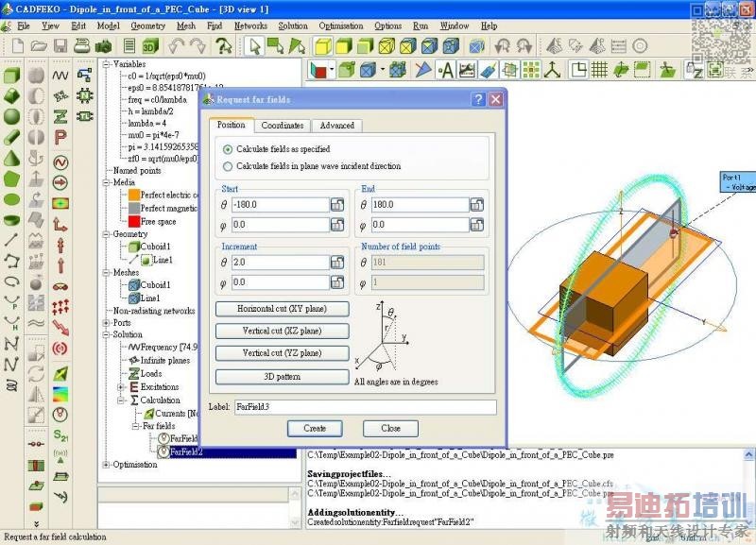Click the gray Perfect magnetic conductor swatch
This screenshot has width=756, height=545.
click(x=134, y=209)
